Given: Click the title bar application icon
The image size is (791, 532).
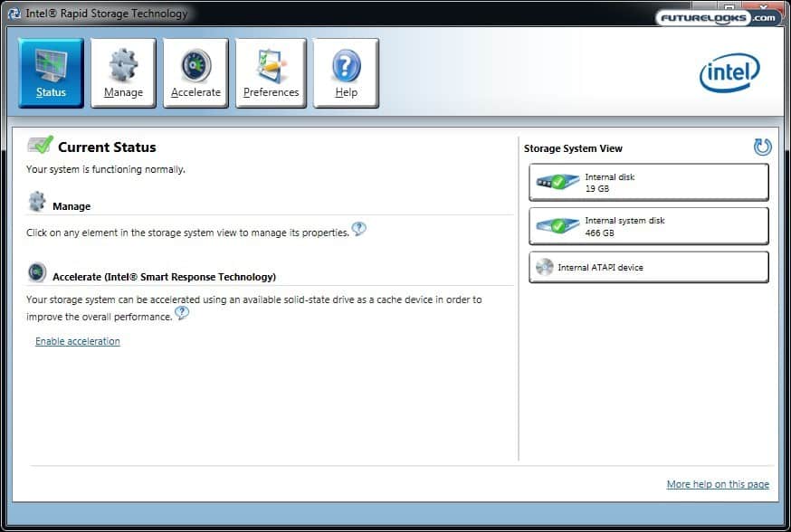Looking at the screenshot, I should tap(14, 14).
